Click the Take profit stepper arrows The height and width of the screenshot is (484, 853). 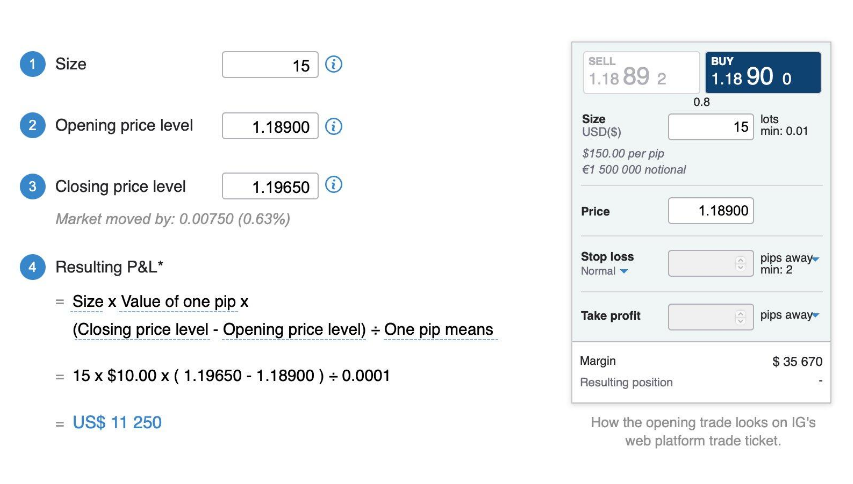(x=741, y=316)
